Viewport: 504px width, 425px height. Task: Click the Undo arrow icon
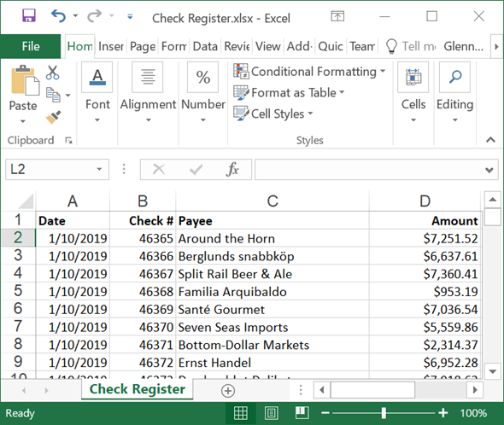(x=58, y=15)
